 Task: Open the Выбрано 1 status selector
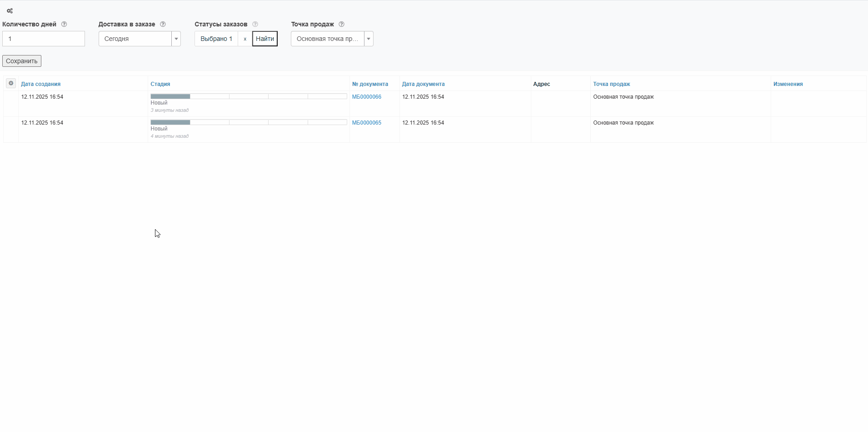point(216,39)
